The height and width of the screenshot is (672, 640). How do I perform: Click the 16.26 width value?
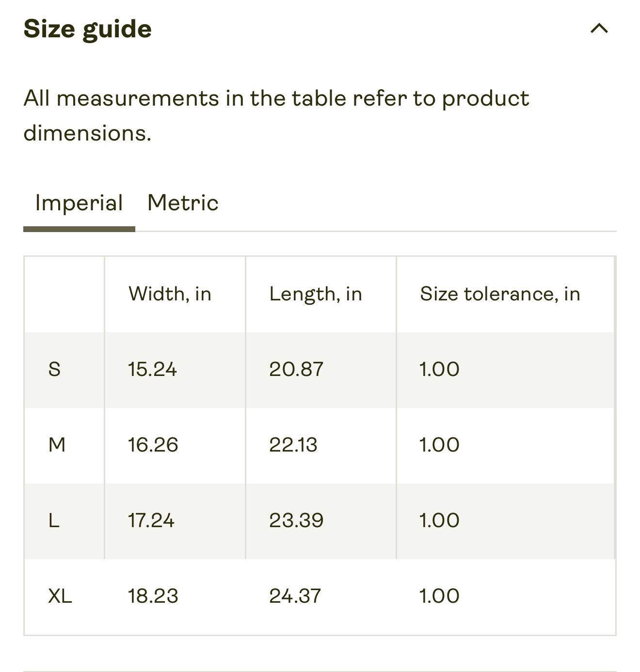153,445
